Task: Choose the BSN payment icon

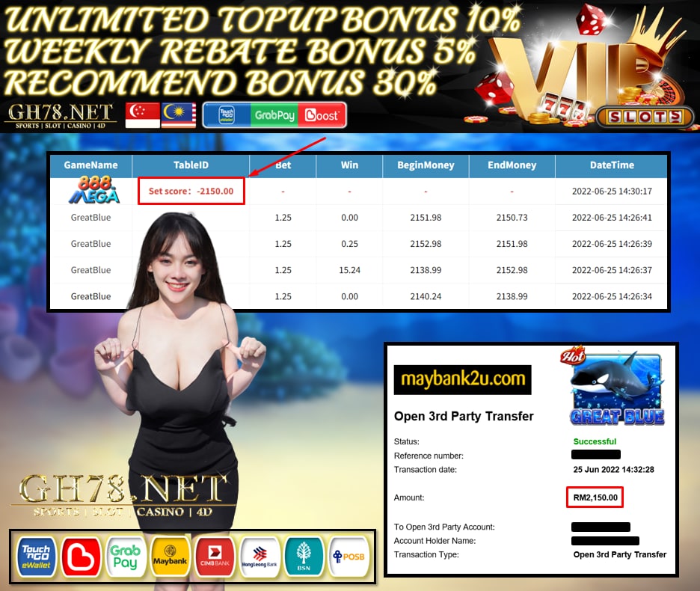Action: point(304,557)
